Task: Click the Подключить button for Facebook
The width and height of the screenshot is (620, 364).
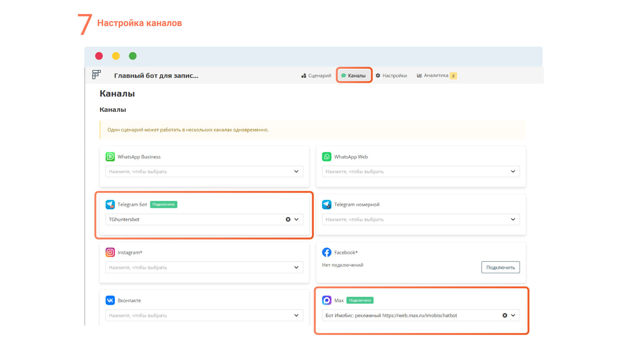Action: click(x=501, y=267)
